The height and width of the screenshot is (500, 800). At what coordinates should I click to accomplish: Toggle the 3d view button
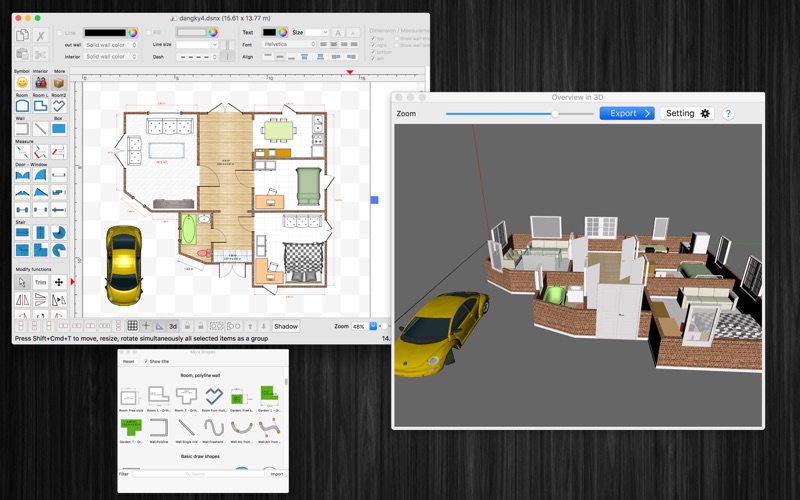(x=173, y=326)
